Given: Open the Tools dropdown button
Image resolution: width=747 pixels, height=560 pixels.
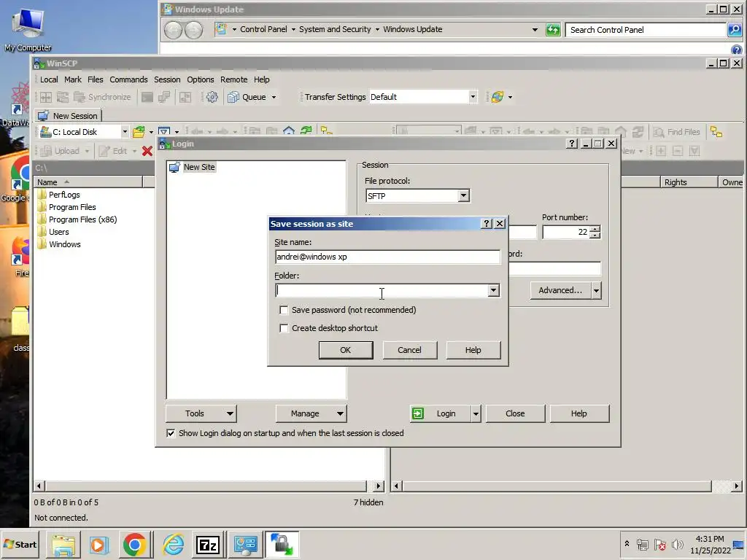Looking at the screenshot, I should (201, 413).
